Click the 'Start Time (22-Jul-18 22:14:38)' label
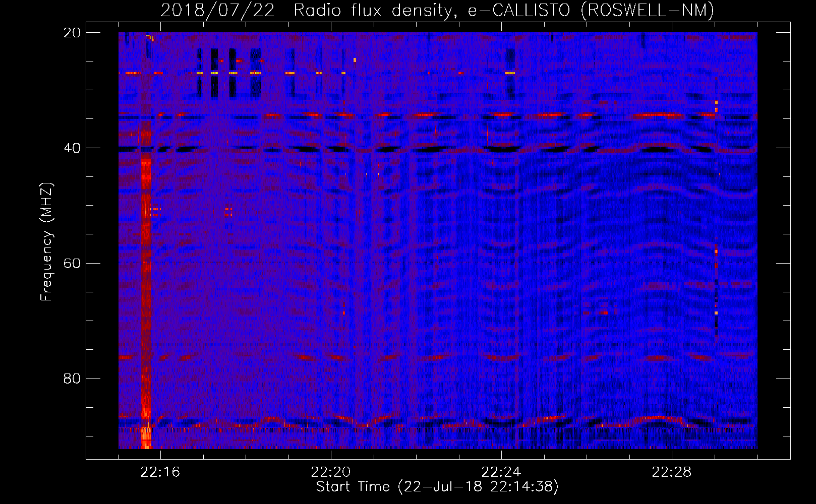The width and height of the screenshot is (816, 504). click(x=437, y=487)
